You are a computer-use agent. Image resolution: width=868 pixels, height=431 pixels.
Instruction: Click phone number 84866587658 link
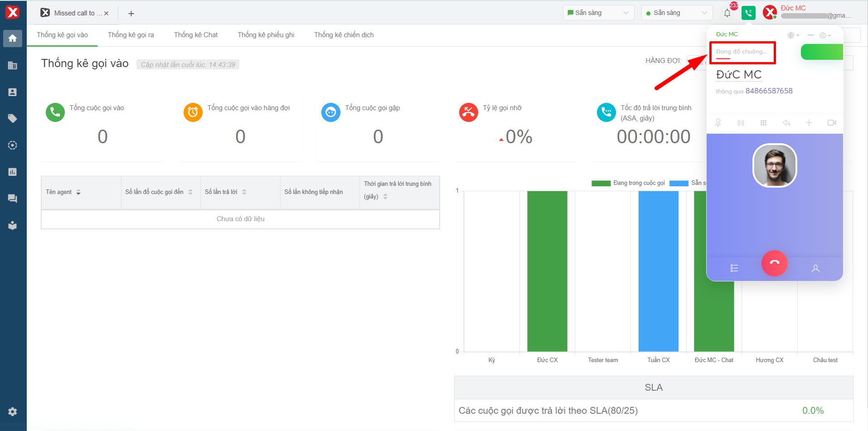tap(769, 91)
